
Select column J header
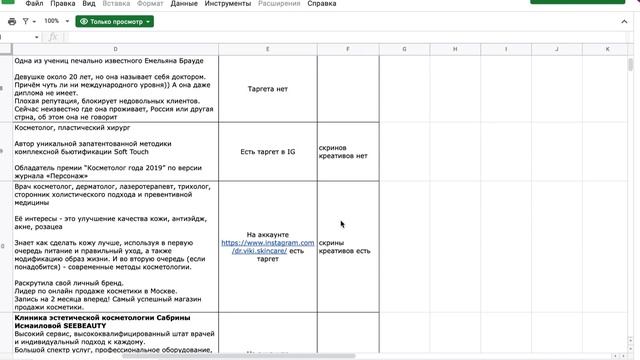[x=557, y=49]
